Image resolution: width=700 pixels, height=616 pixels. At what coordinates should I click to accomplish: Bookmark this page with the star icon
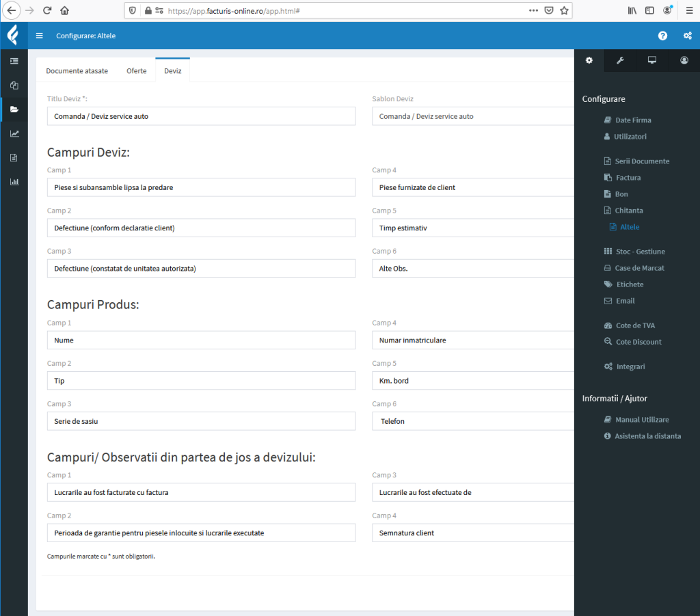[564, 10]
